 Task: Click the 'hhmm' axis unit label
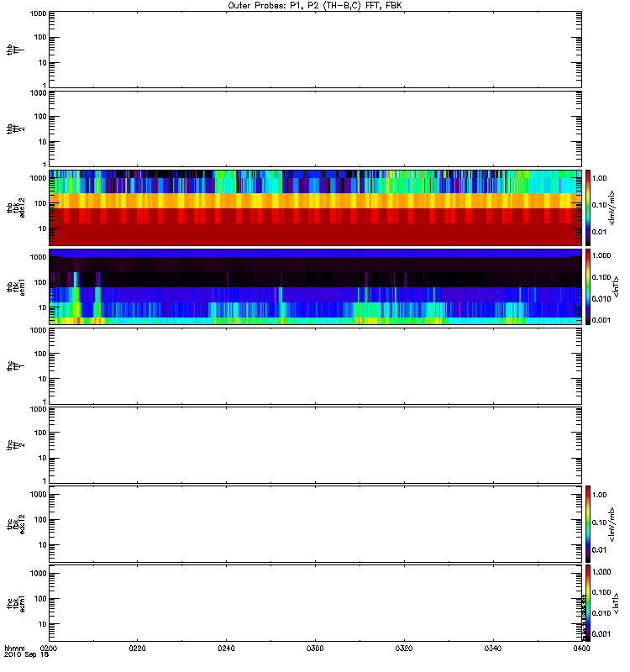pyautogui.click(x=14, y=648)
